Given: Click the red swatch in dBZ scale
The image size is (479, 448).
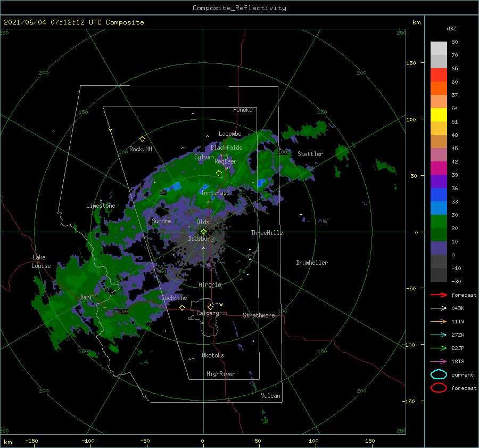Looking at the screenshot, I should point(439,75).
